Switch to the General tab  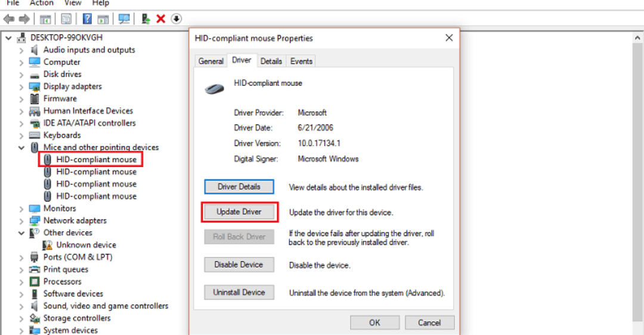(210, 61)
